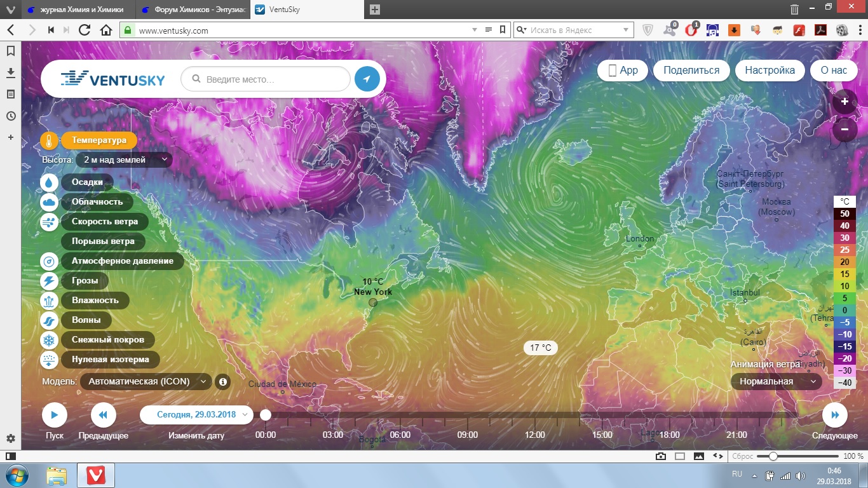
Task: Click the snow cover snowflake icon
Action: click(49, 340)
